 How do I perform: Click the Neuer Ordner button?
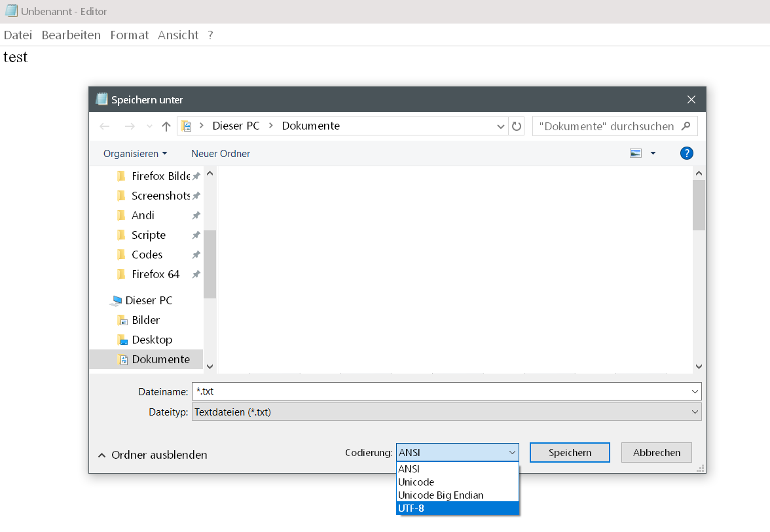point(221,153)
